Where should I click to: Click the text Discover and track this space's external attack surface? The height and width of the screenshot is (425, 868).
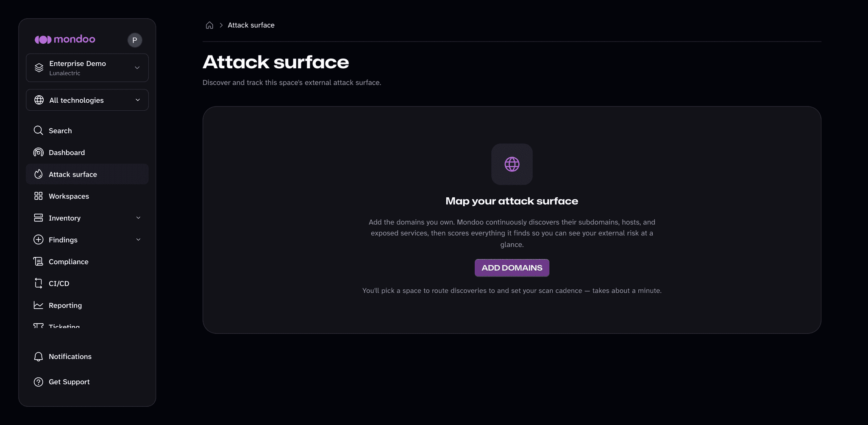coord(292,82)
